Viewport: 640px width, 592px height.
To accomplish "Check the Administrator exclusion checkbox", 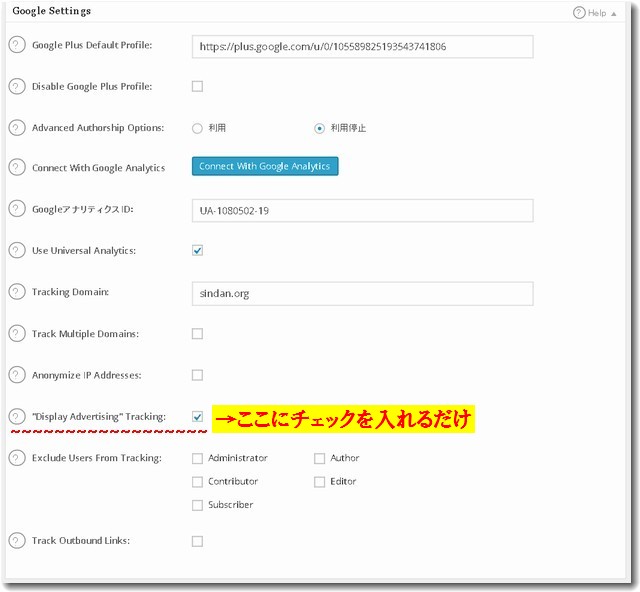I will tap(197, 458).
